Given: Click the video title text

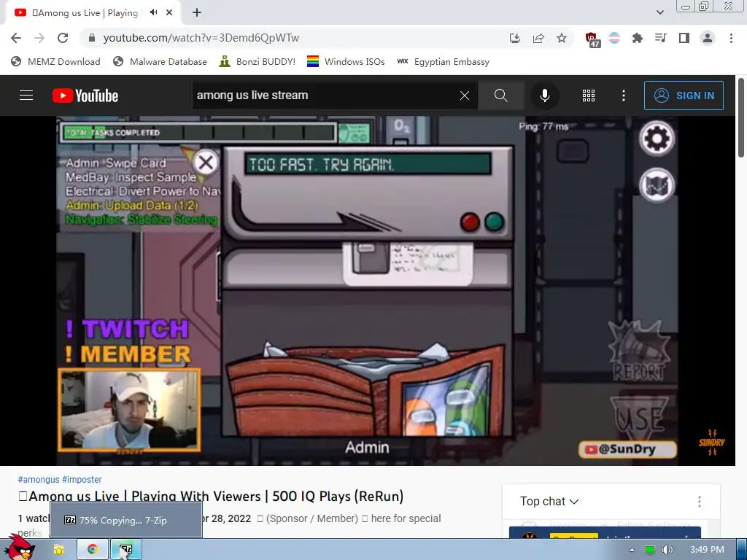Looking at the screenshot, I should coord(211,496).
